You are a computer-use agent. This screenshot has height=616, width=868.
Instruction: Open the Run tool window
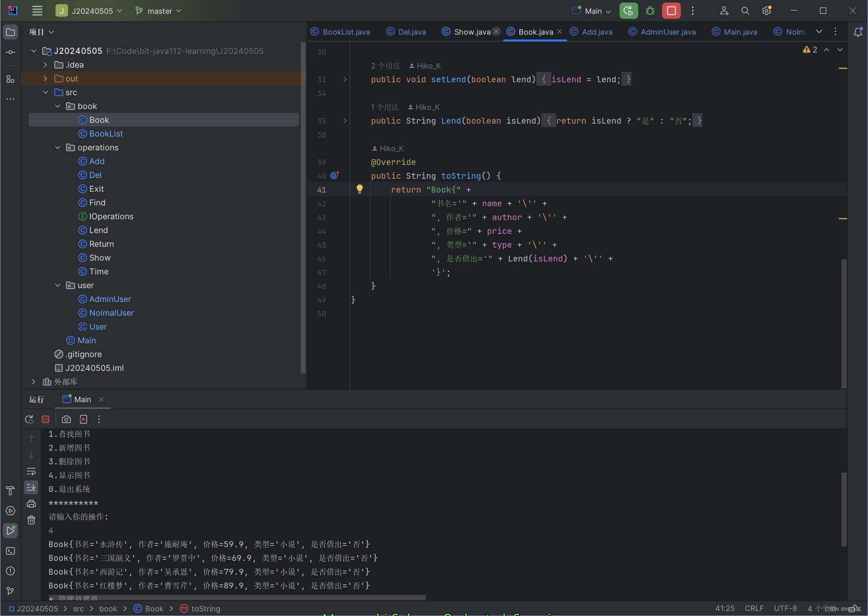[10, 531]
